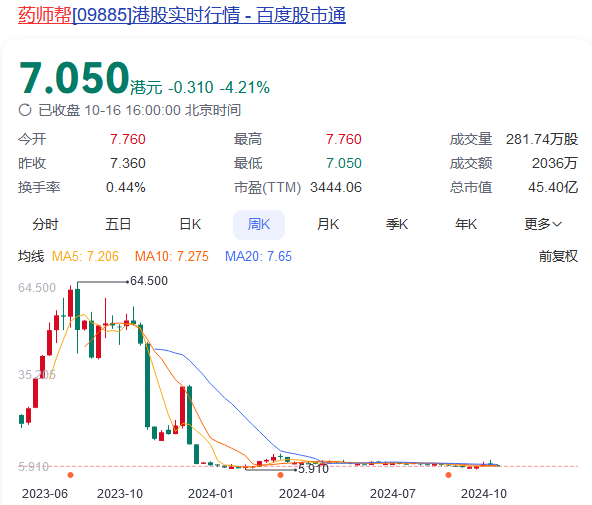This screenshot has width=592, height=505.
Task: Click the 35.205 price axis label
Action: coord(37,375)
